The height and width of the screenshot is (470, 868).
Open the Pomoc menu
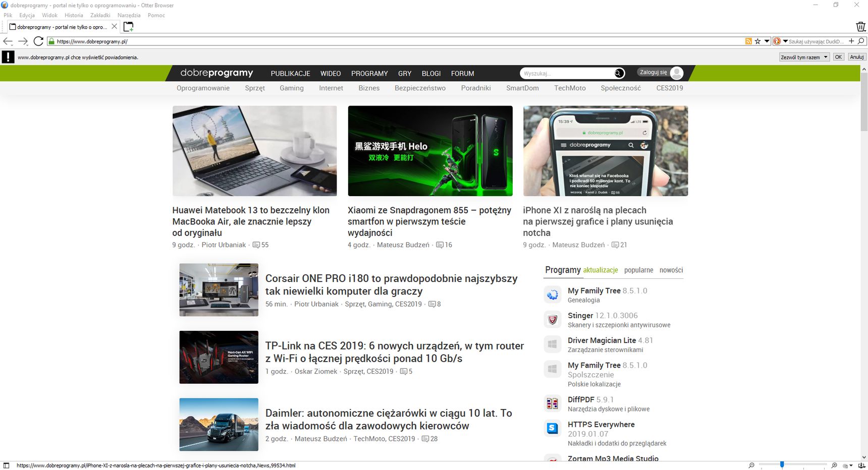(156, 15)
